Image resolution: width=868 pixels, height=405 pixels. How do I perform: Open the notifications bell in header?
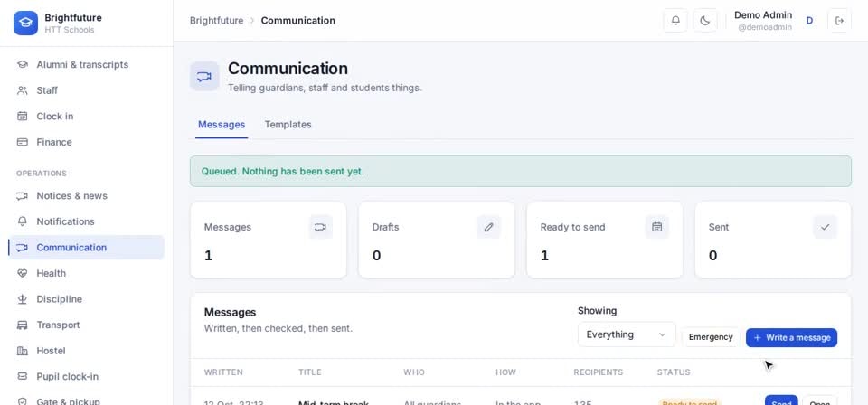click(675, 21)
